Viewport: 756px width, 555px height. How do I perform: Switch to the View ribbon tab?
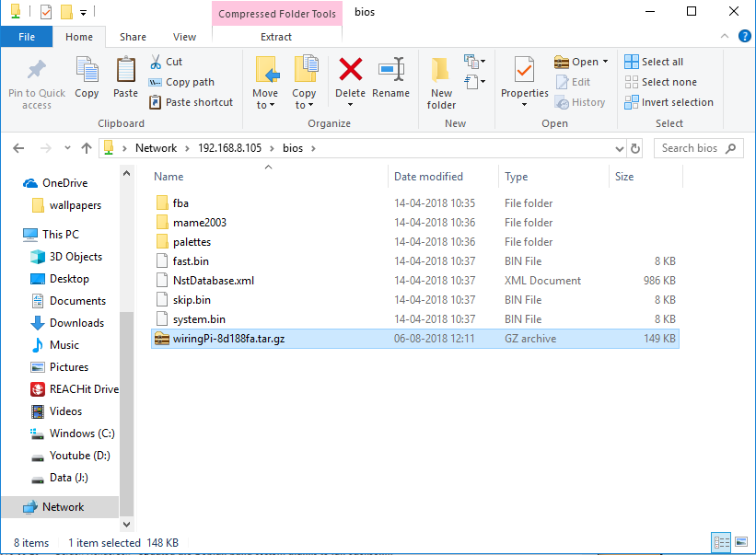(x=185, y=37)
